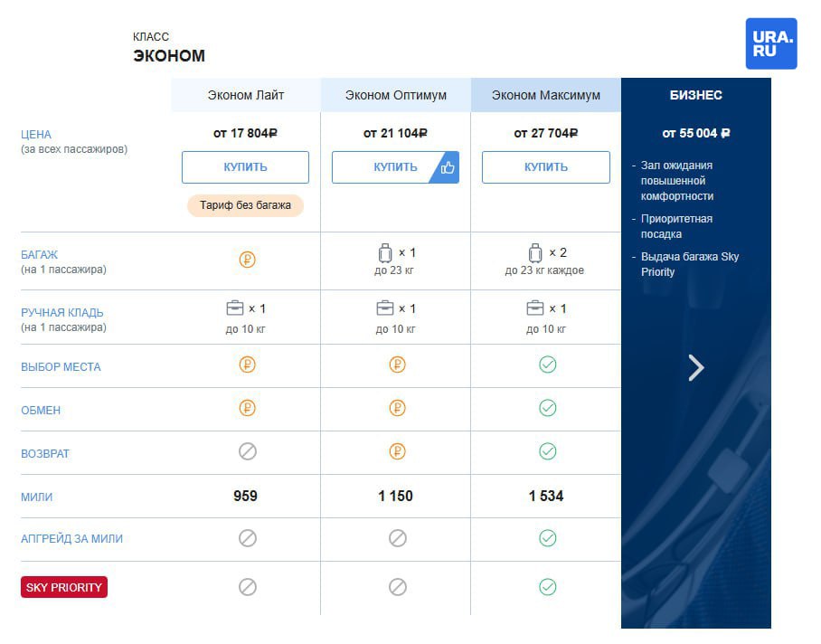Viewport: 821px width, 644px height.
Task: Open the АПГРЕЙД ЗА МИЛИ row label
Action: (71, 539)
